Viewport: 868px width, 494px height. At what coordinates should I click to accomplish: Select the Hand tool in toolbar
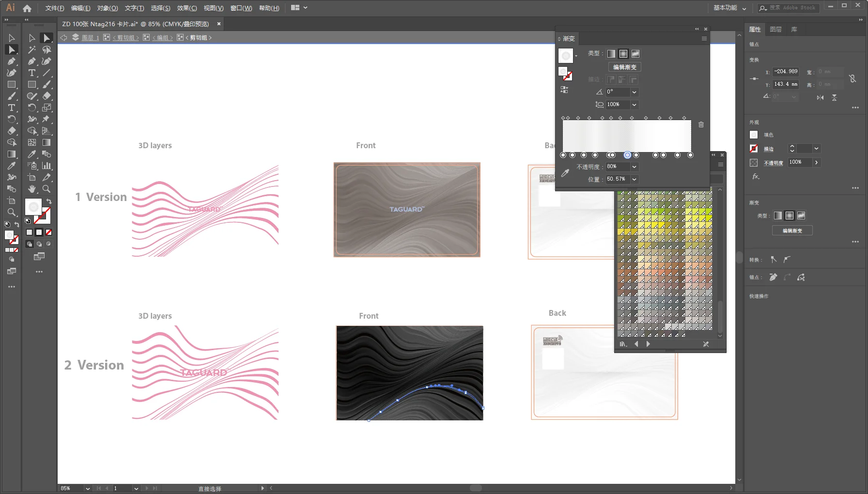[x=32, y=189]
